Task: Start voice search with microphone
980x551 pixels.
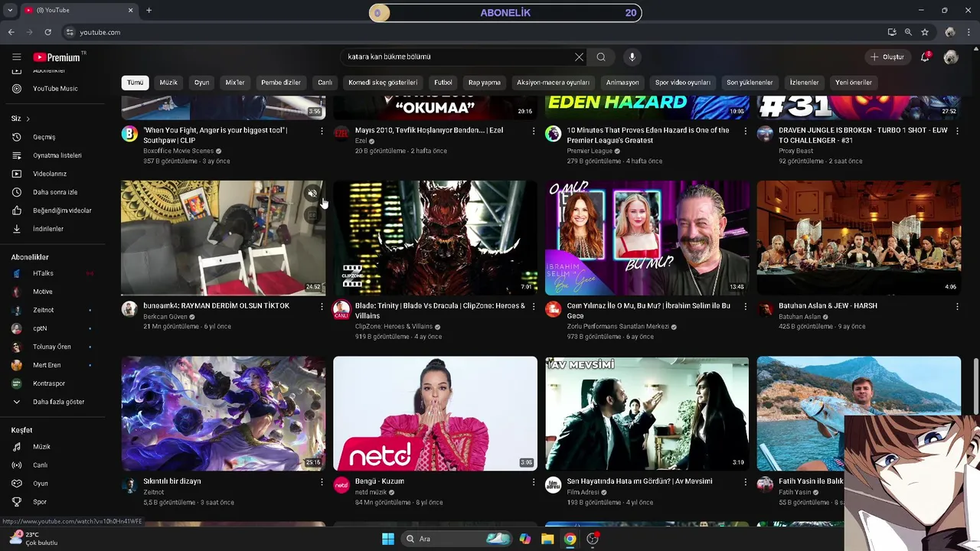Action: [632, 57]
